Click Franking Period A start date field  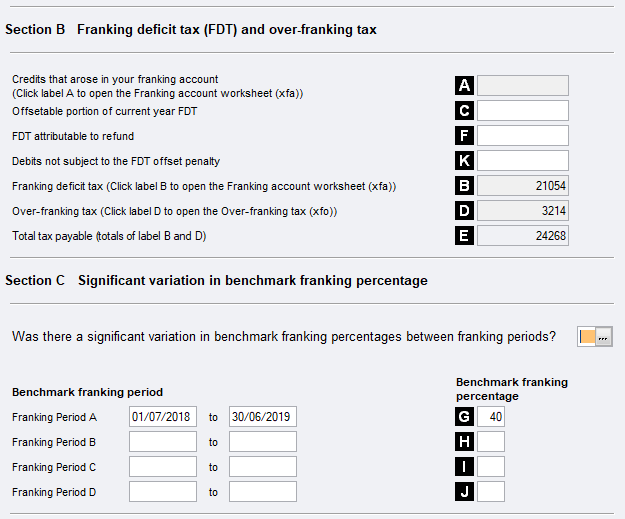pyautogui.click(x=163, y=417)
